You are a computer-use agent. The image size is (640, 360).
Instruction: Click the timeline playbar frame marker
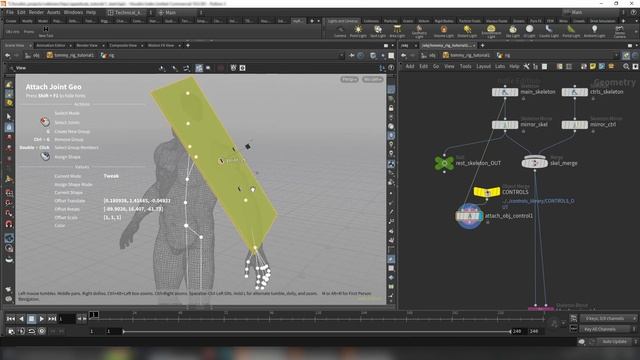(x=93, y=314)
